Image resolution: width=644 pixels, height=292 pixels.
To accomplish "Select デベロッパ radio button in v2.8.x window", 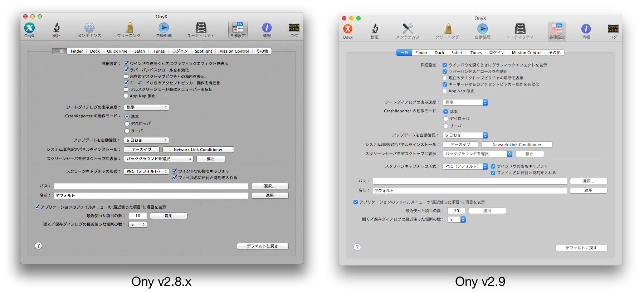I will tap(127, 124).
